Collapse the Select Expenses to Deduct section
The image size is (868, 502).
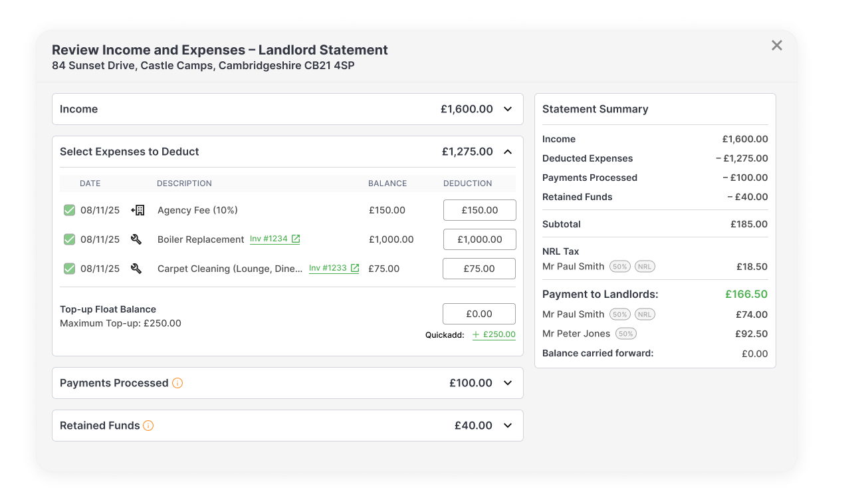click(x=508, y=152)
